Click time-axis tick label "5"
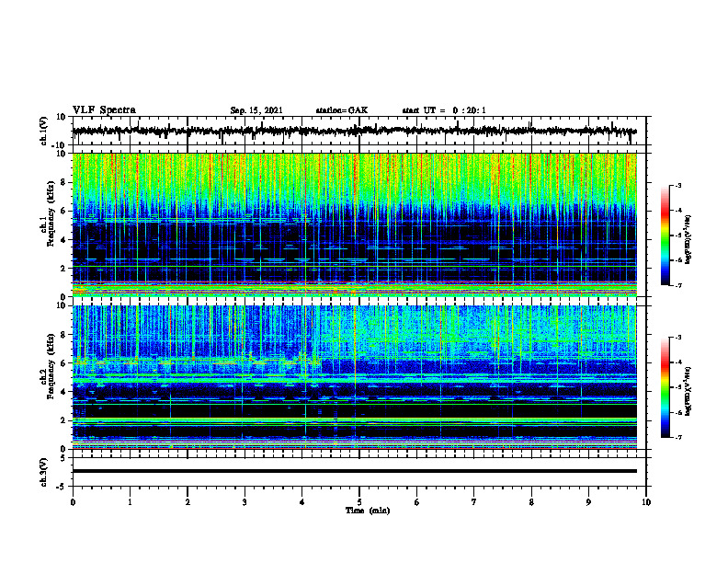The image size is (728, 563). (359, 502)
